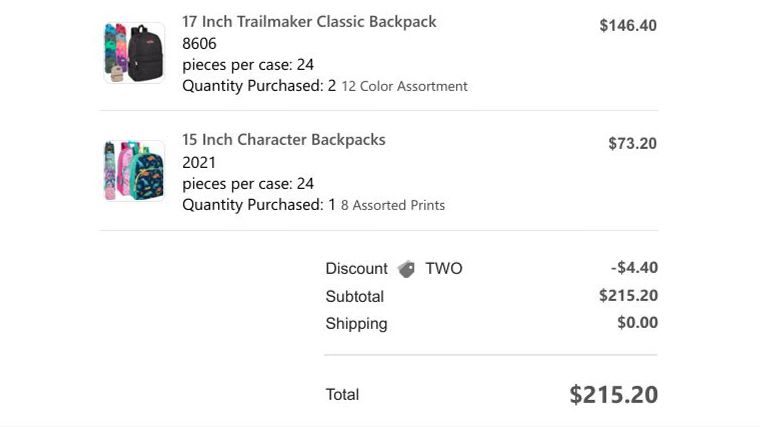760x427 pixels.
Task: Select the $73.20 item price
Action: point(632,143)
